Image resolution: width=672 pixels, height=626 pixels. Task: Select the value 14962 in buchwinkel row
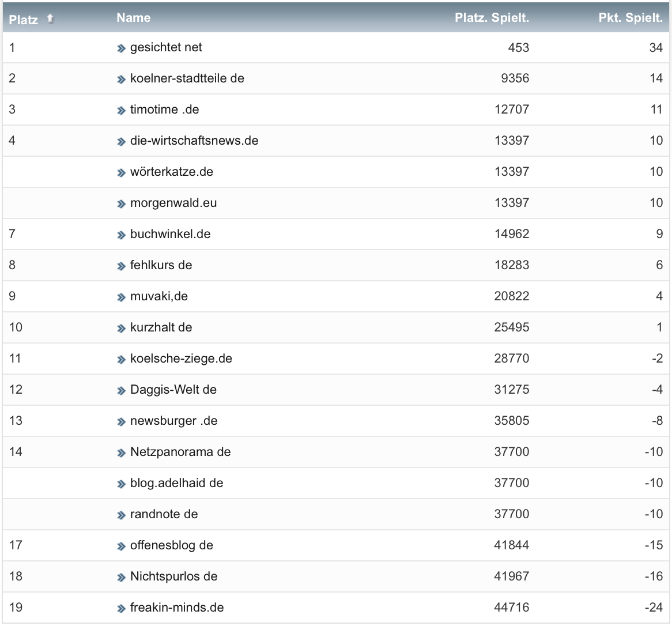coord(512,234)
